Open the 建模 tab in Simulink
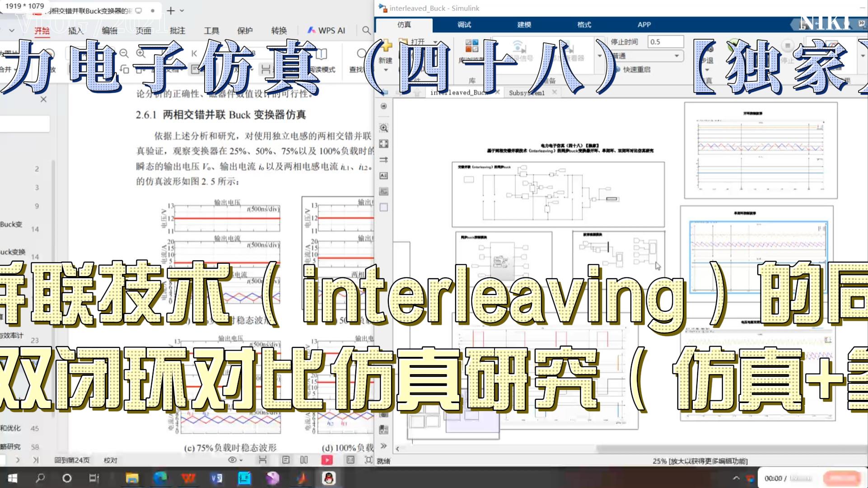 524,24
